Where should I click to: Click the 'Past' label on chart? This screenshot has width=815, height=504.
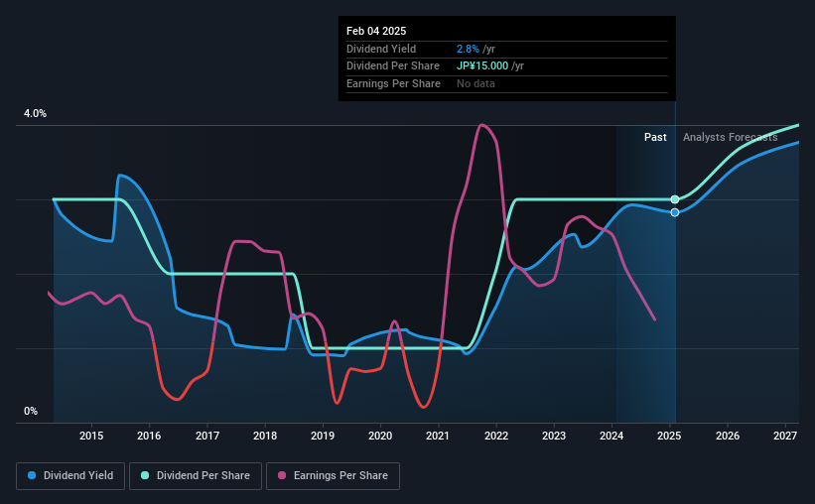[x=655, y=137]
